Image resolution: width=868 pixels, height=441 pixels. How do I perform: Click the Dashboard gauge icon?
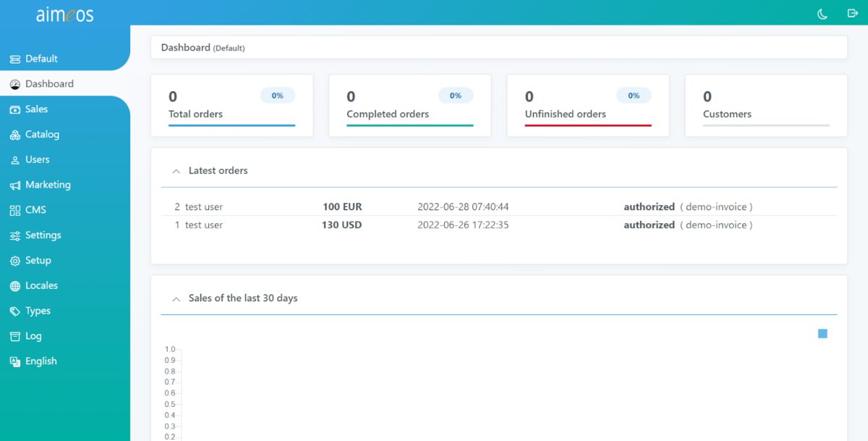tap(15, 84)
